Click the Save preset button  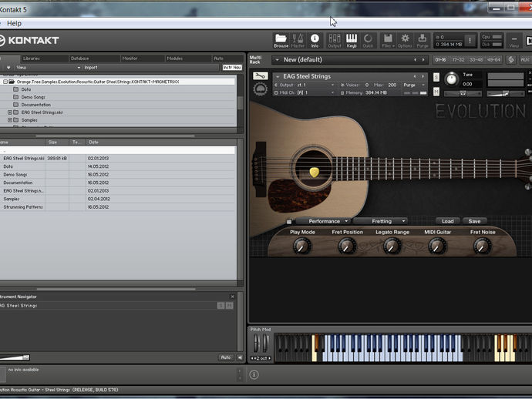tap(474, 221)
